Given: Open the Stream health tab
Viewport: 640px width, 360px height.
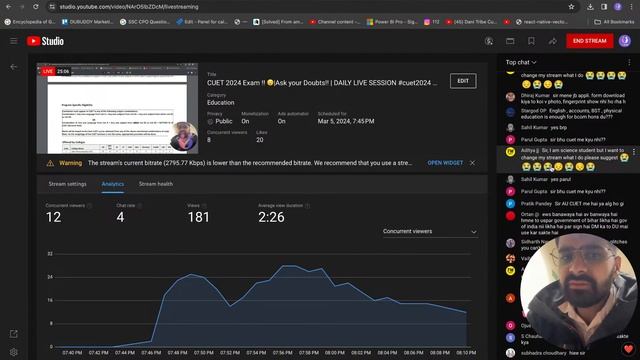Looking at the screenshot, I should 156,184.
